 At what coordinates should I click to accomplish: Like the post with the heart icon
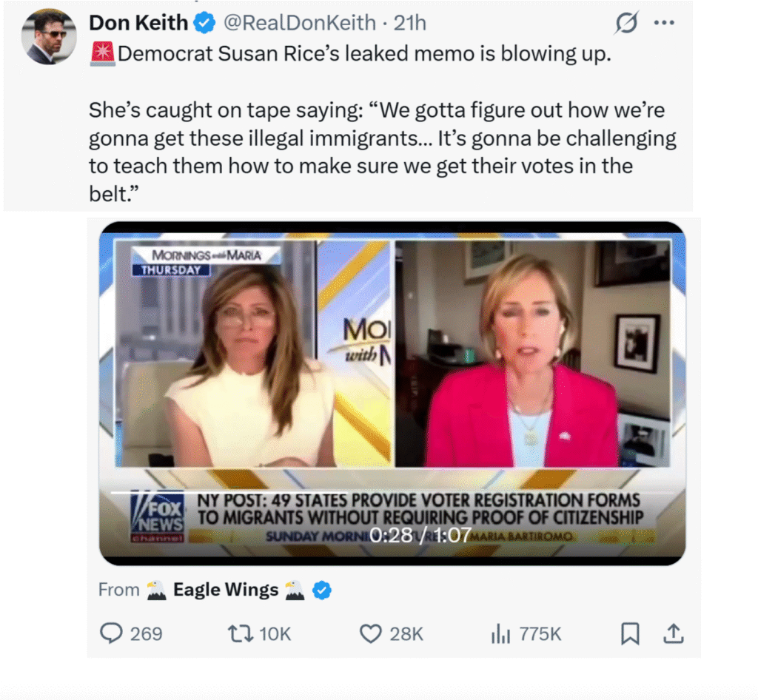[x=371, y=634]
